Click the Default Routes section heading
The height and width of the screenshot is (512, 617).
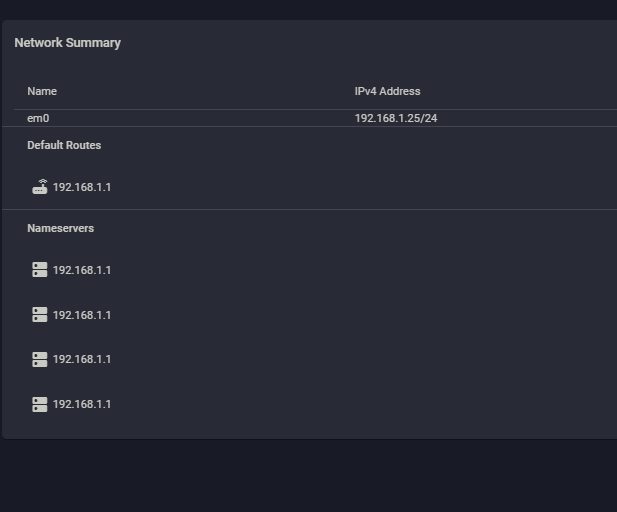(64, 145)
